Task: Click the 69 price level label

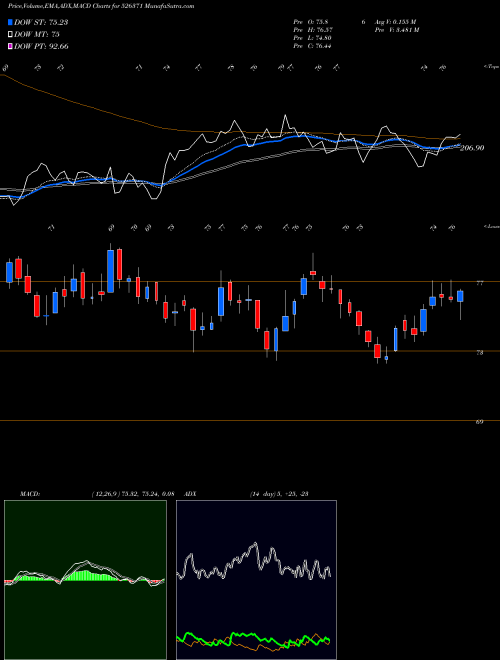Action: tap(479, 422)
